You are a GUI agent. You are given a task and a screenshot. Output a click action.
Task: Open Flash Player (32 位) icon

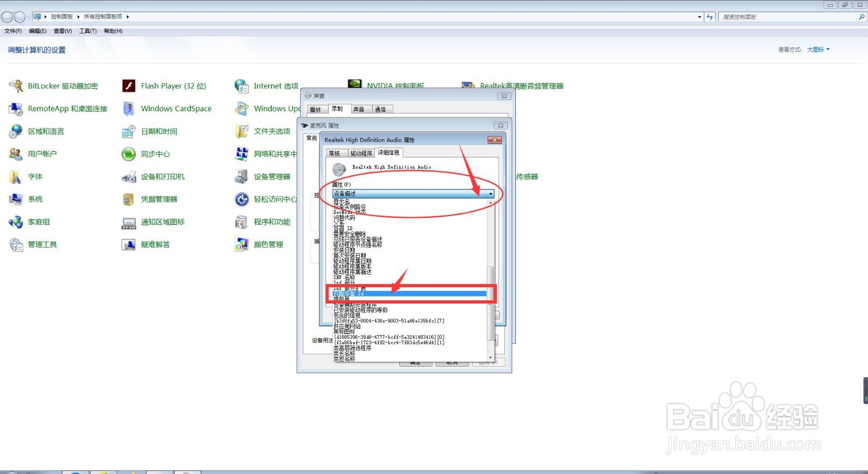coord(129,86)
